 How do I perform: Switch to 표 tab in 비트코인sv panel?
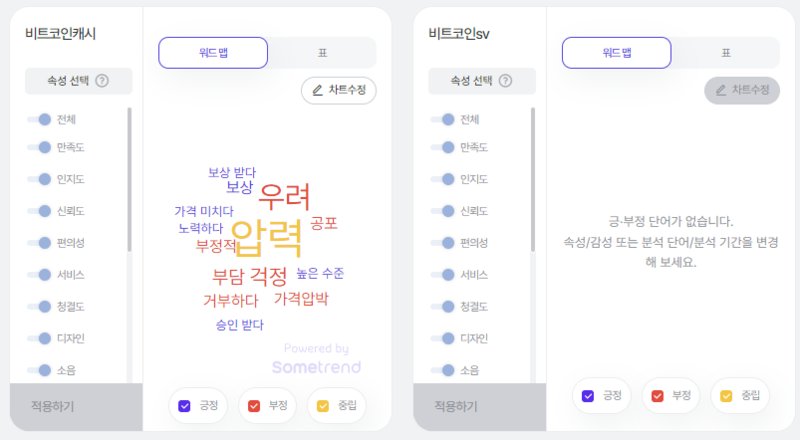726,53
